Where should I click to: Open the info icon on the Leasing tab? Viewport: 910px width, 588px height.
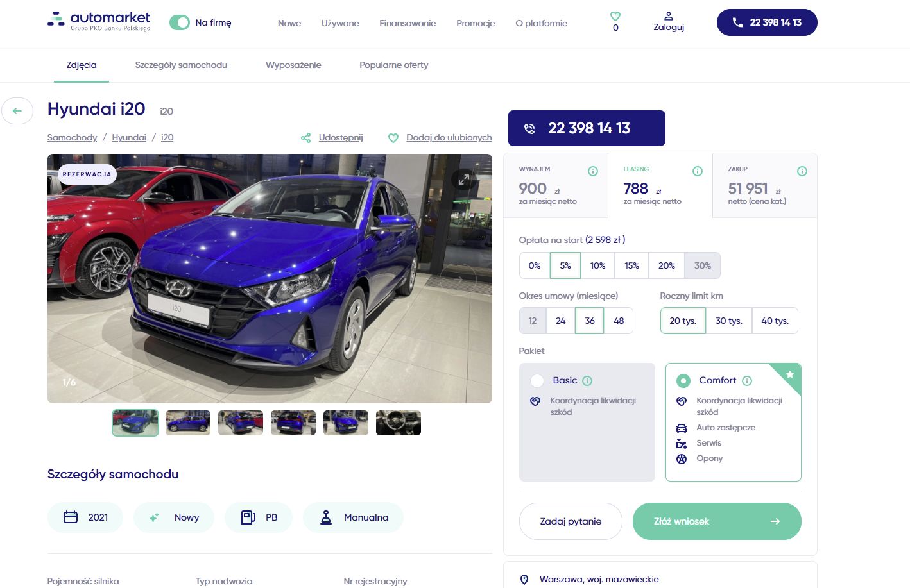(698, 171)
